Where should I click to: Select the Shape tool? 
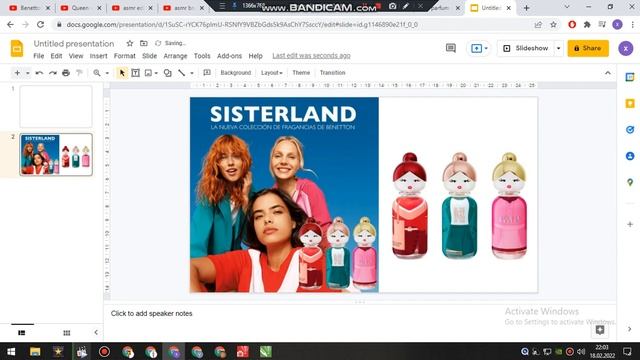167,73
